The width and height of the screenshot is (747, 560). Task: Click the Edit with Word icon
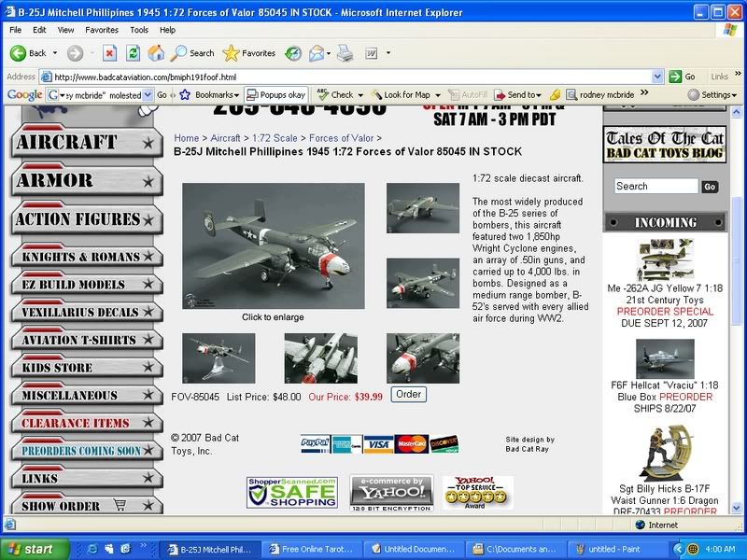371,53
